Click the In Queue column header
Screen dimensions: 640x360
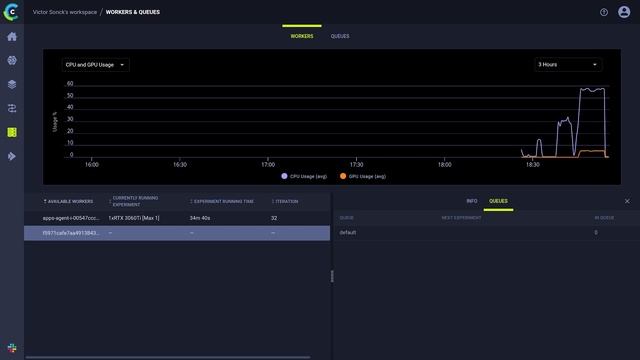click(604, 218)
